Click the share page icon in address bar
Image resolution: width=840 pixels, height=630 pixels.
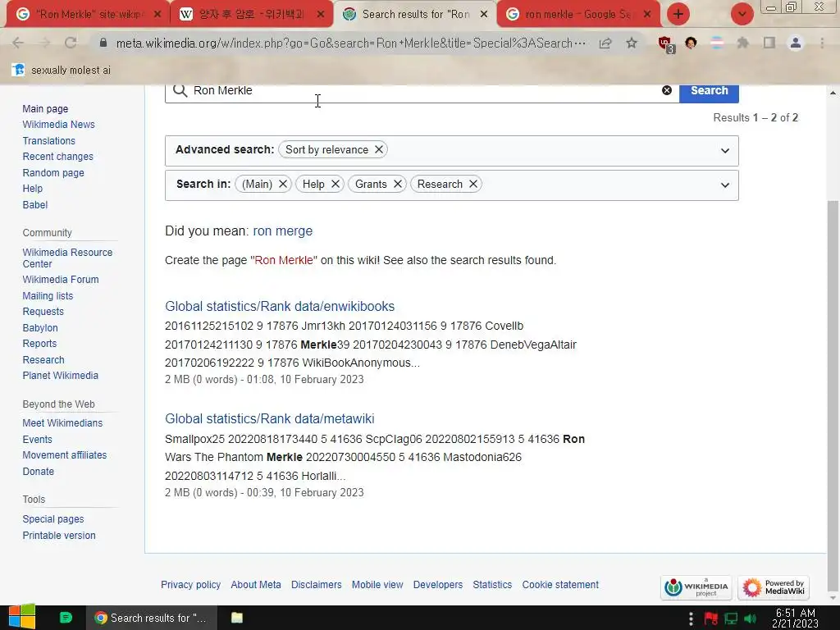(605, 43)
